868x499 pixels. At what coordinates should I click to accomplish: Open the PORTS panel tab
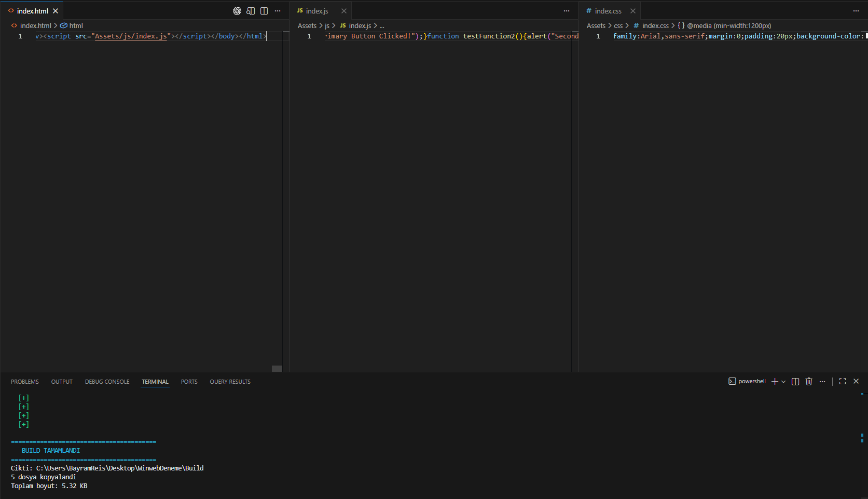(x=189, y=382)
